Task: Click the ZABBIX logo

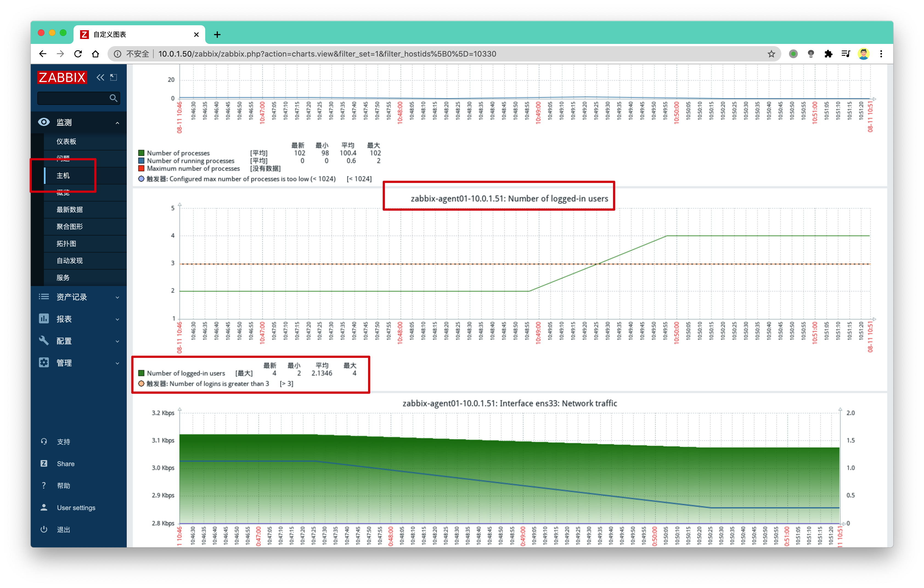Action: click(x=62, y=77)
